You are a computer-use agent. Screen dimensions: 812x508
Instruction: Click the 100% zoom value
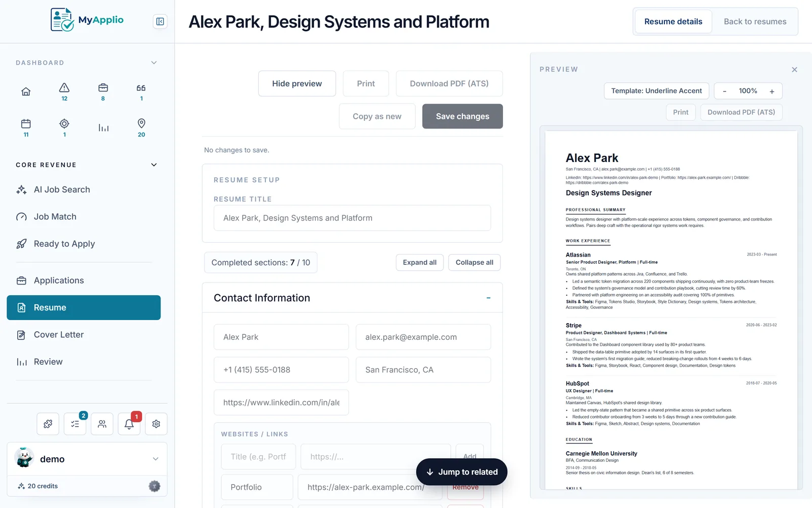748,91
